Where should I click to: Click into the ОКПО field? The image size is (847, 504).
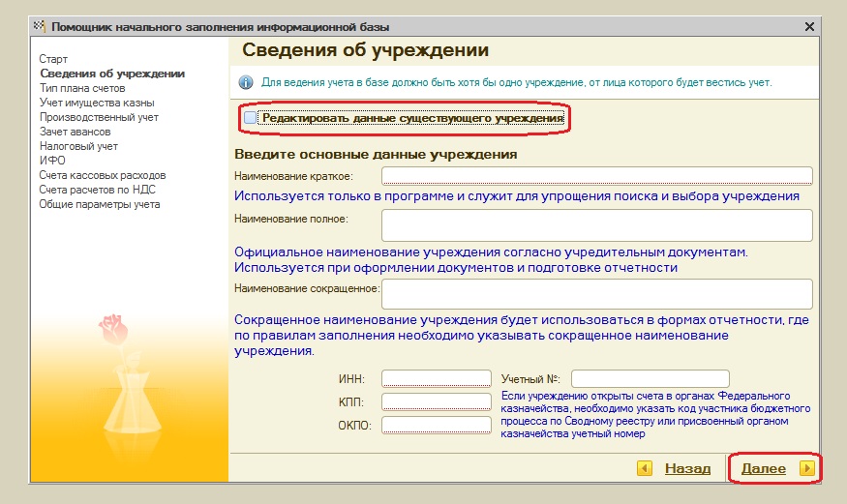(x=437, y=425)
